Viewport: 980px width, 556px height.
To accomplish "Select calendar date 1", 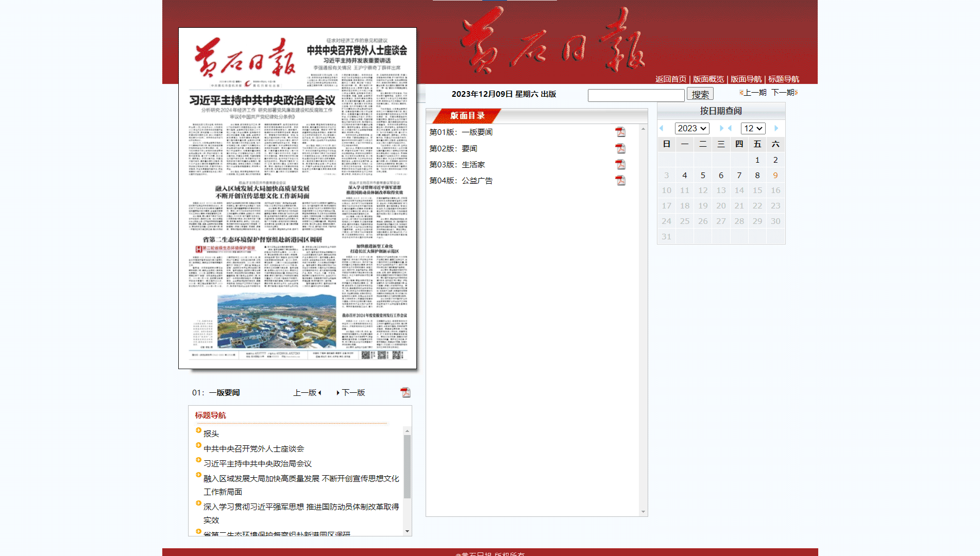I will pyautogui.click(x=757, y=160).
